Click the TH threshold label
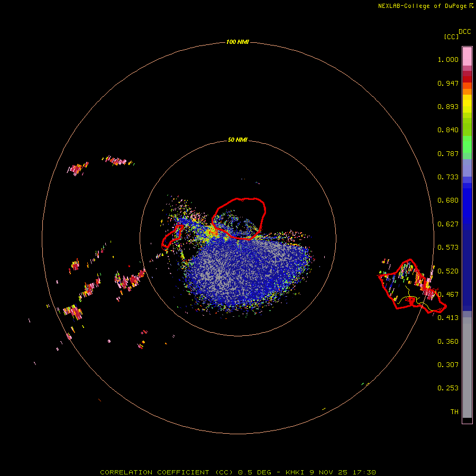The image size is (476, 476). [454, 412]
